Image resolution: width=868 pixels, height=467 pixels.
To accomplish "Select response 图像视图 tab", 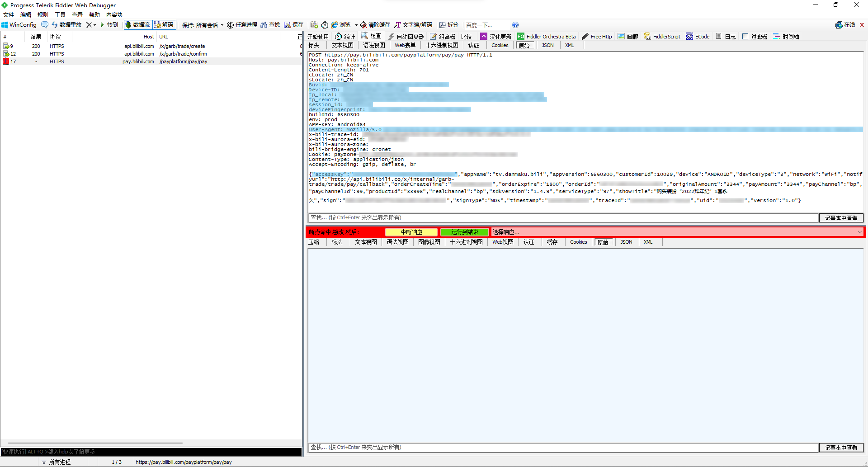I will click(x=429, y=242).
